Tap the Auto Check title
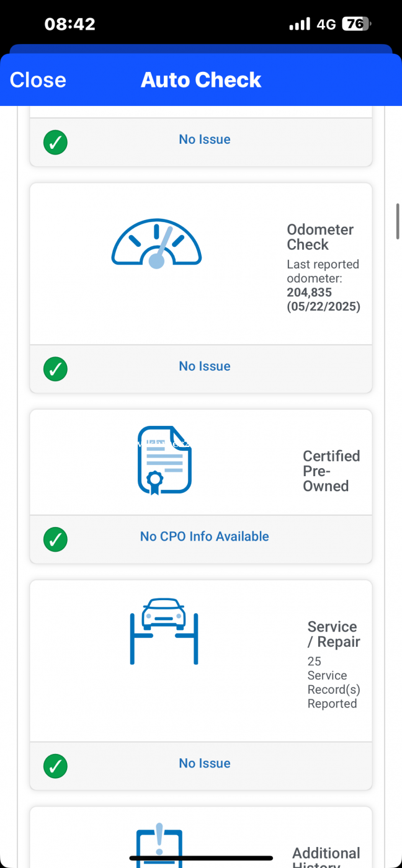The image size is (402, 868). pyautogui.click(x=201, y=80)
